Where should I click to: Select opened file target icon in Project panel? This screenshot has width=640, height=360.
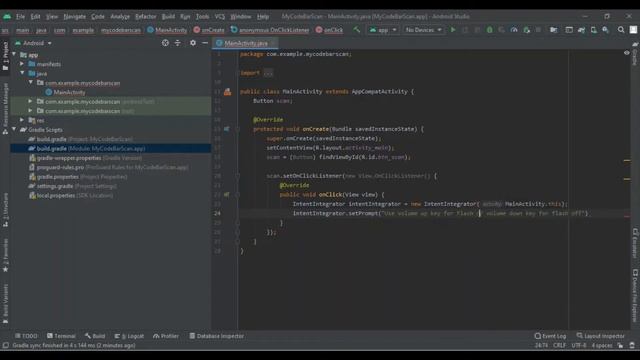165,43
